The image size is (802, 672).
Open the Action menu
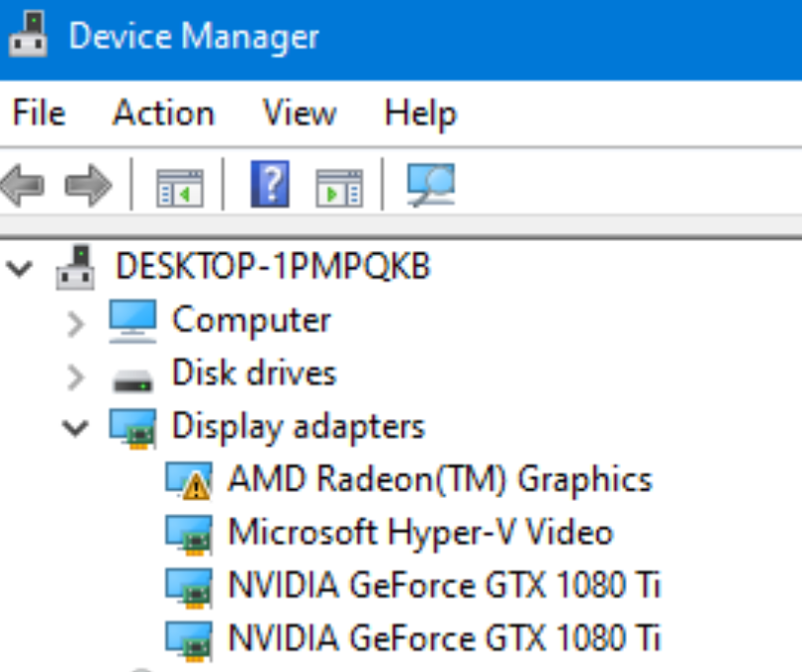[x=163, y=113]
